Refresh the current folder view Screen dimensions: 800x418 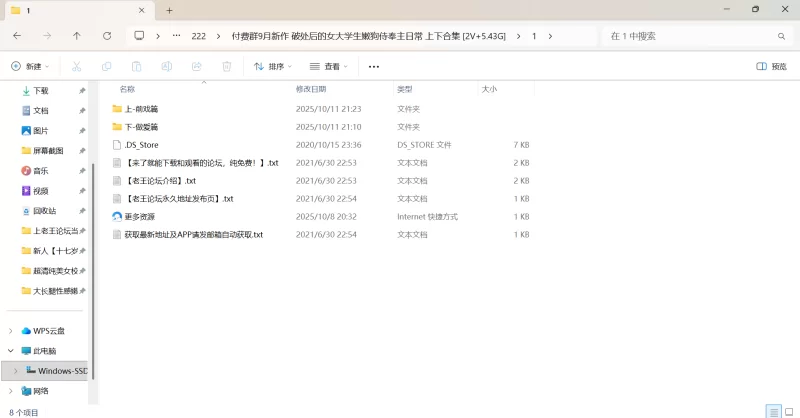[x=107, y=35]
